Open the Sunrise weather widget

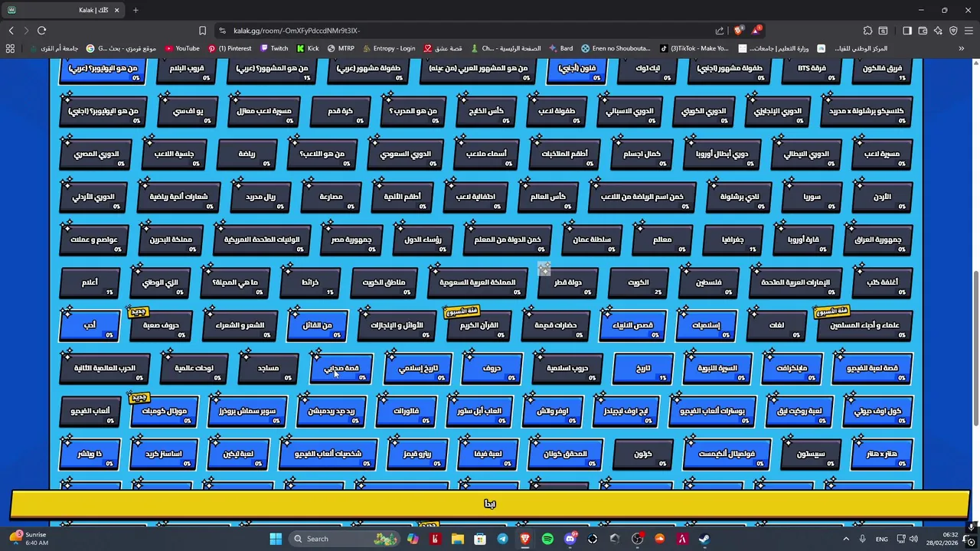[x=29, y=539]
